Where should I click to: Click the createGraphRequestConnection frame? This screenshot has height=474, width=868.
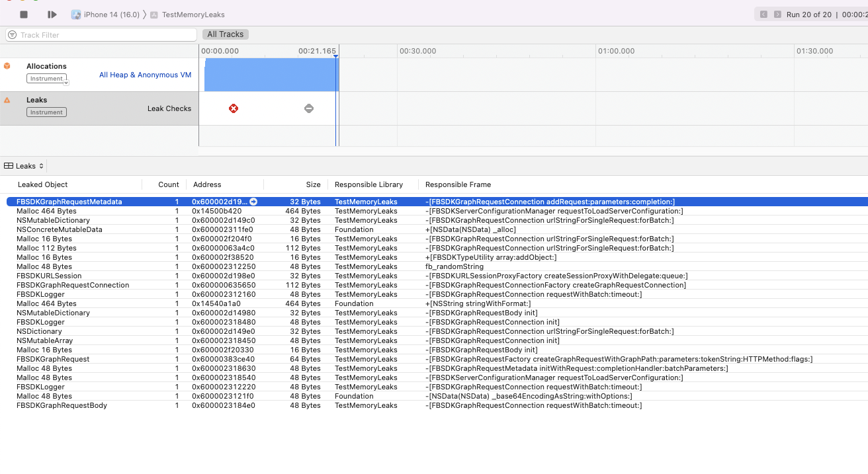point(556,285)
